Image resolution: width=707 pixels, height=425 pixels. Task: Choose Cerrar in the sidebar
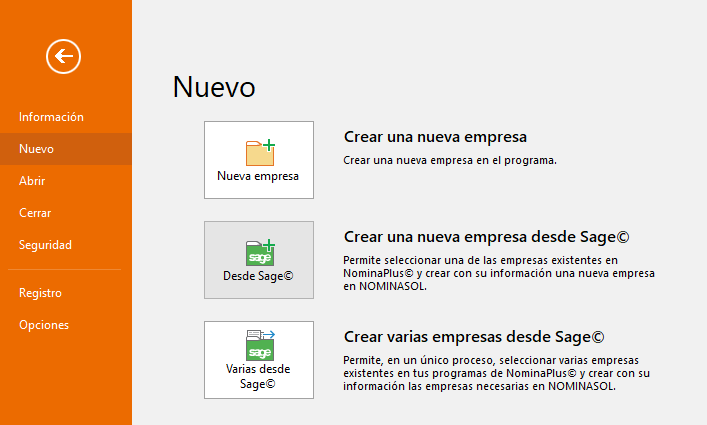point(35,213)
